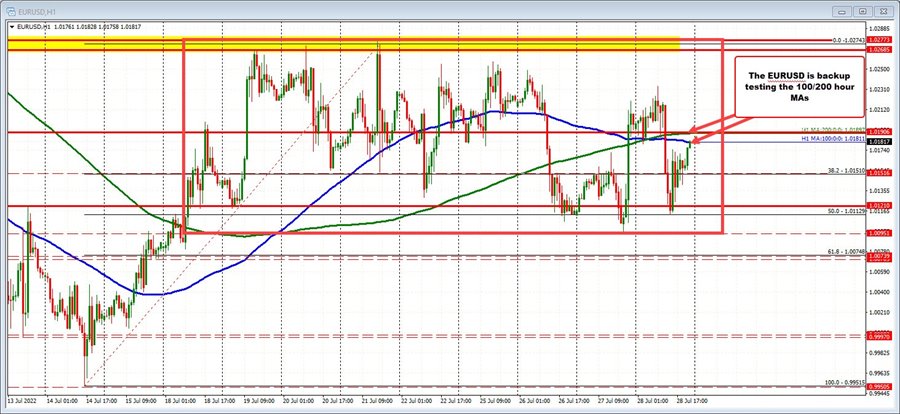Select the red price tag 1.01516
The height and width of the screenshot is (414, 900).
(x=877, y=172)
